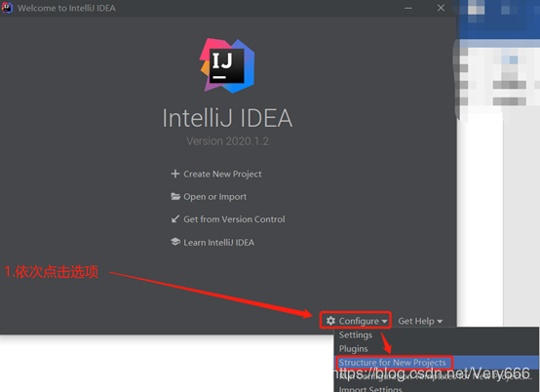Close the Welcome to IntelliJ IDEA window

[441, 8]
